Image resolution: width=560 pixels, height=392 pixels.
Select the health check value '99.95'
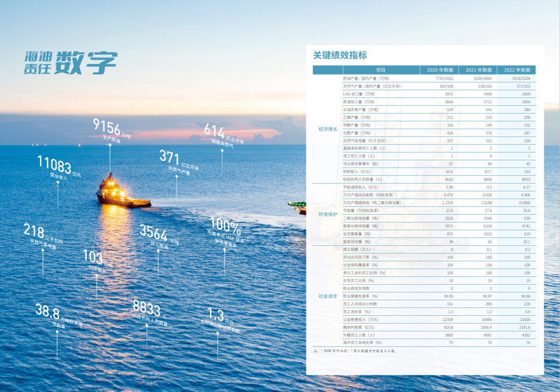[449, 296]
